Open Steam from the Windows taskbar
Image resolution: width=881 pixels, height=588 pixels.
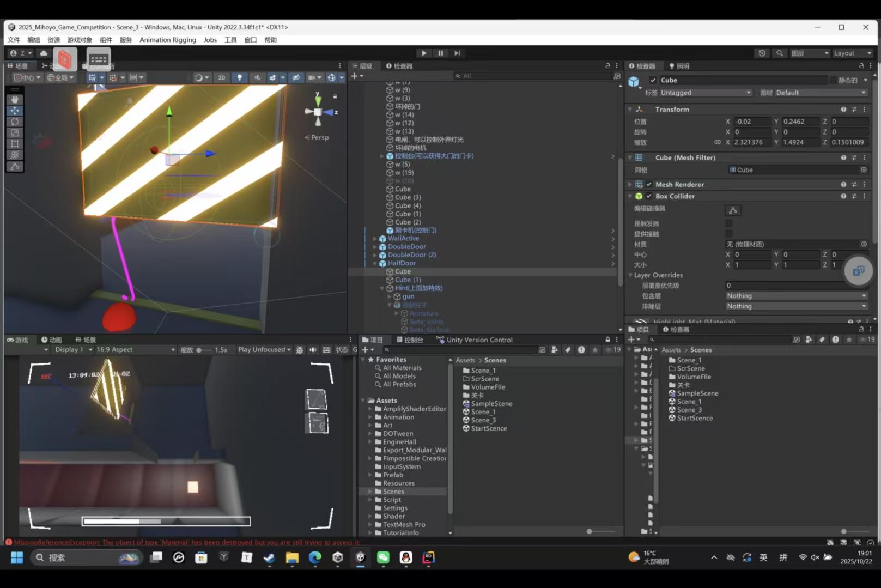[269, 557]
